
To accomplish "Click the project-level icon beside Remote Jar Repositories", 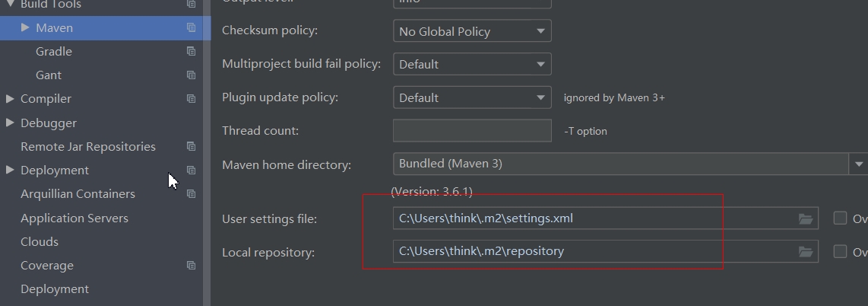I will [x=191, y=146].
